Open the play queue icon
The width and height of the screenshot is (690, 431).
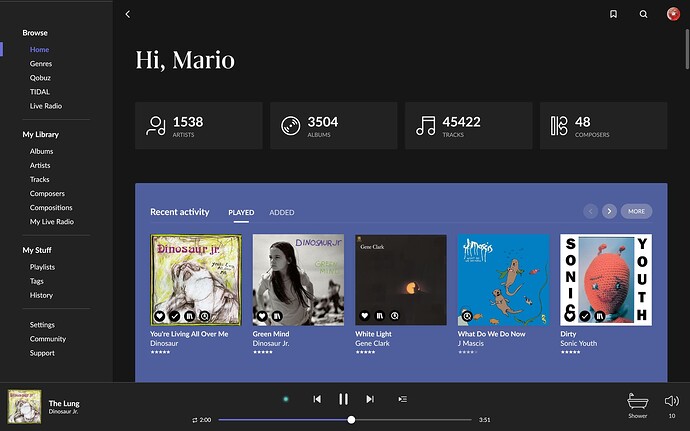[403, 399]
